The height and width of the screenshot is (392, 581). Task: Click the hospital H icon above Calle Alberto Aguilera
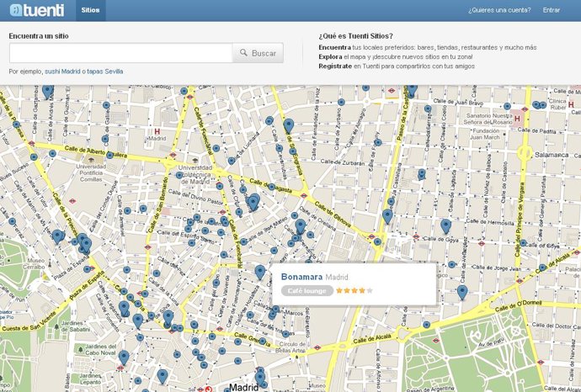tap(156, 132)
